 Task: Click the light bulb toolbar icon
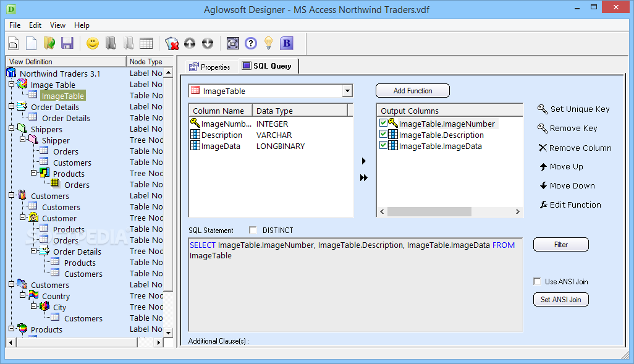[268, 43]
